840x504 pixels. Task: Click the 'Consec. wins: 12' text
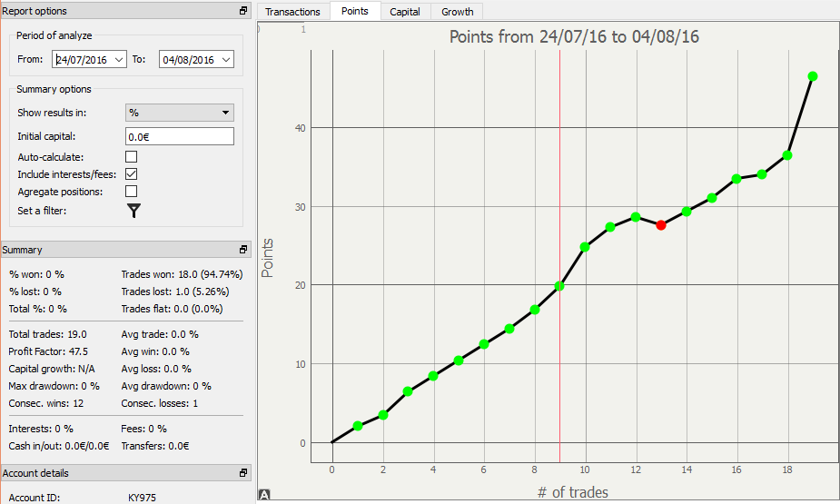(46, 403)
